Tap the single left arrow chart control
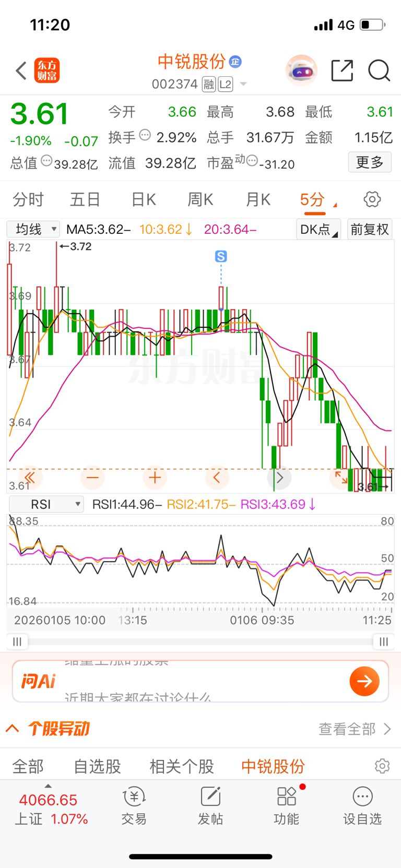Screen dimensions: 401x868 click(217, 477)
